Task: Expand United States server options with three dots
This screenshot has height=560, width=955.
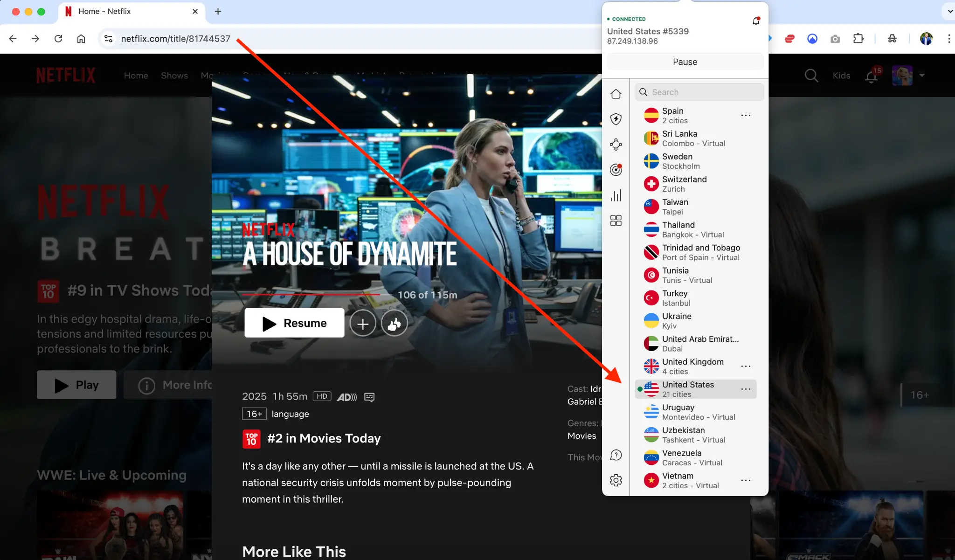Action: click(745, 389)
